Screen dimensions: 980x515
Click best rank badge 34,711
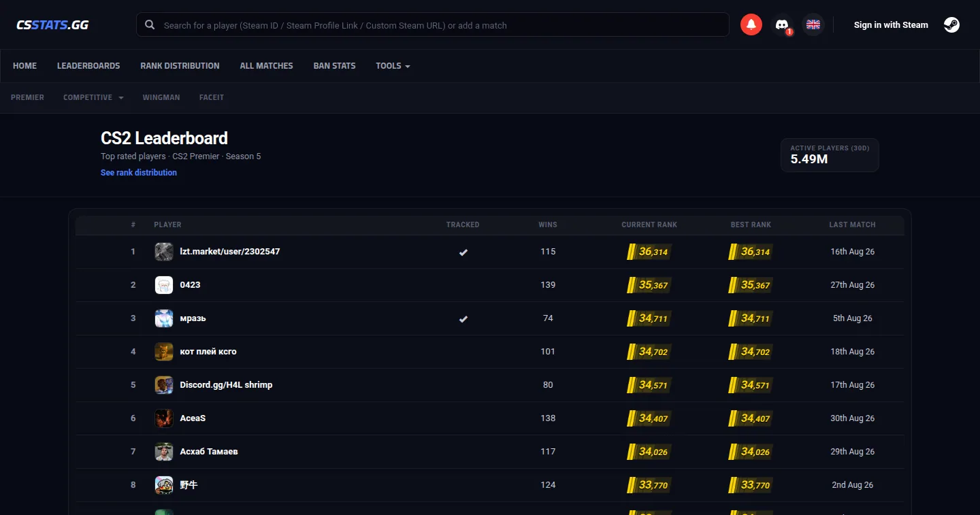[751, 318]
